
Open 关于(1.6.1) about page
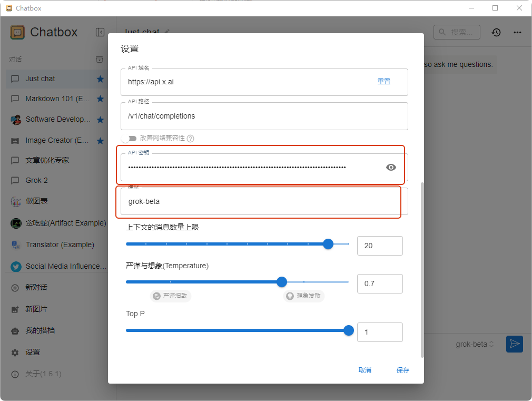pos(57,374)
